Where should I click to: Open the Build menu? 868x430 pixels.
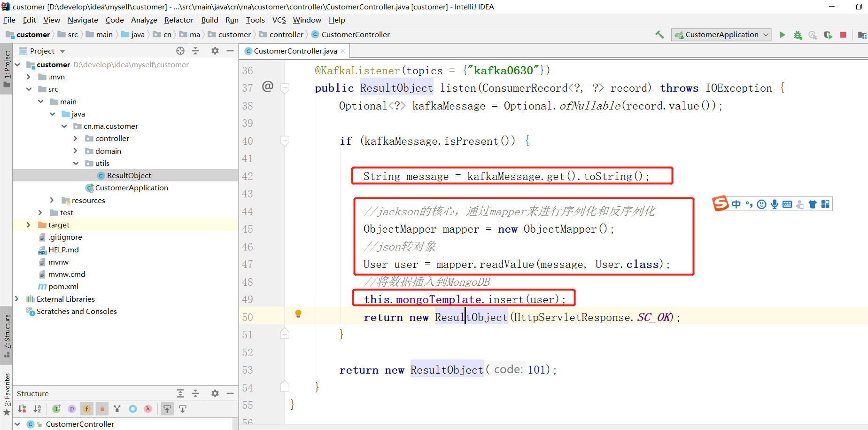click(x=209, y=20)
